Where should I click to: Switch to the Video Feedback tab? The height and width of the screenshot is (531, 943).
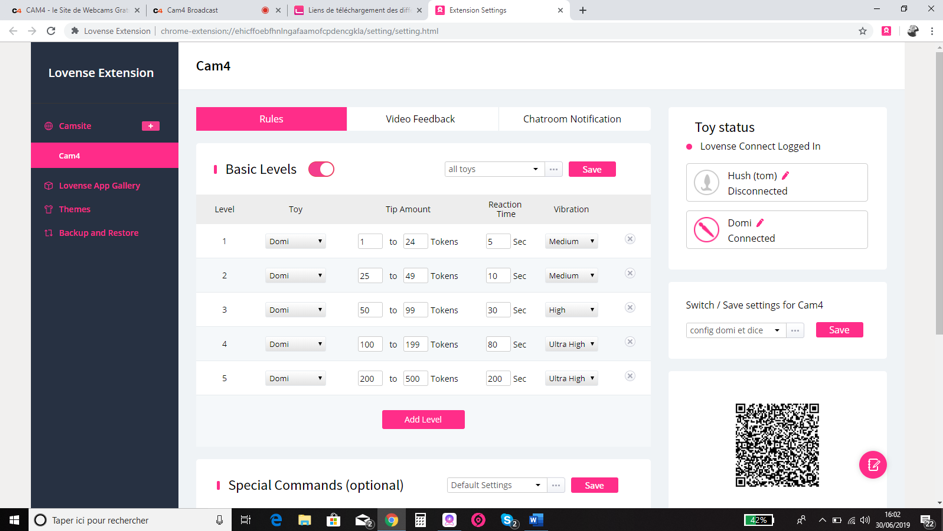pos(421,119)
